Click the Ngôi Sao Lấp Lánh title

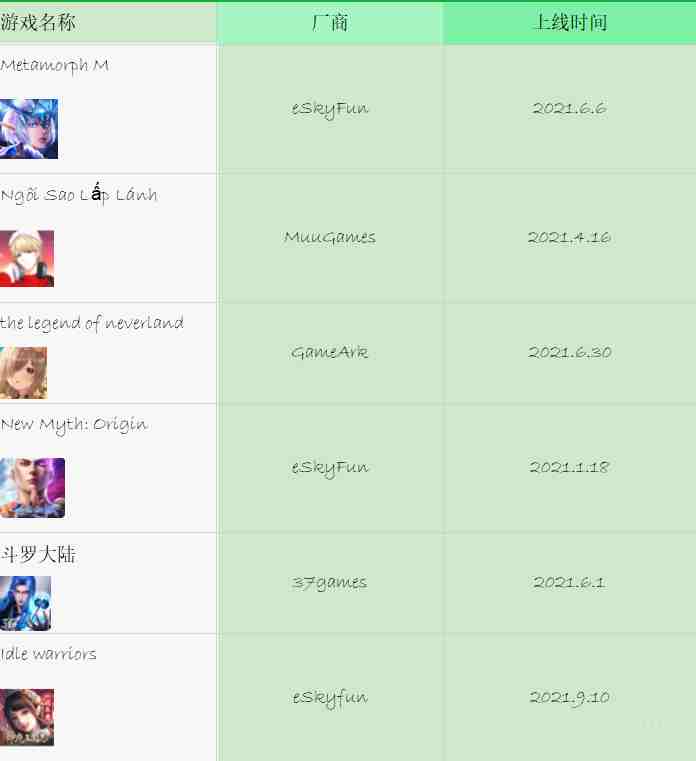79,194
